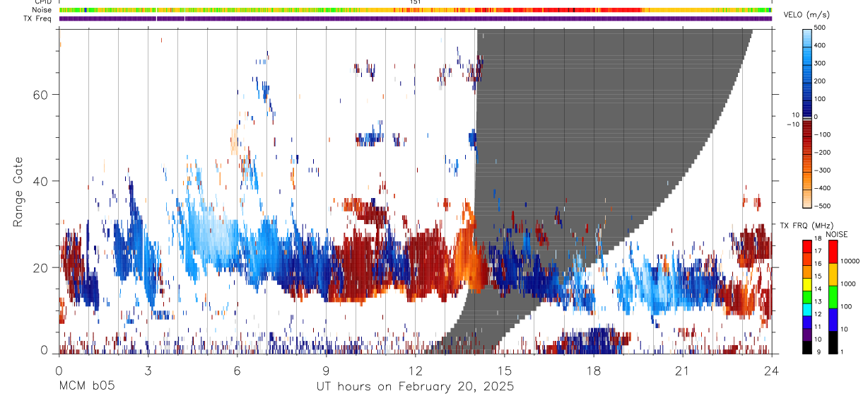Click the x-axis tick label '3'
868x401 pixels.
148,371
